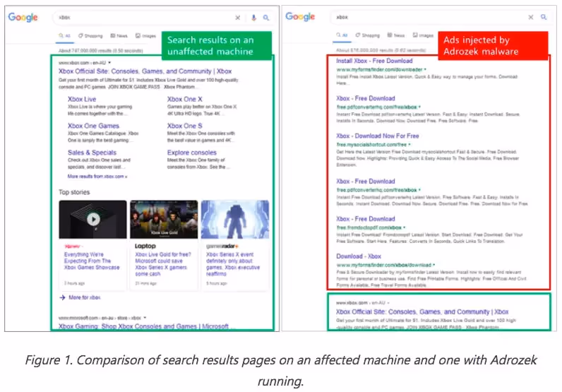Expand dropdown arrow next to www.microsoft.com breadcrumb
This screenshot has height=392, width=562.
pos(145,318)
